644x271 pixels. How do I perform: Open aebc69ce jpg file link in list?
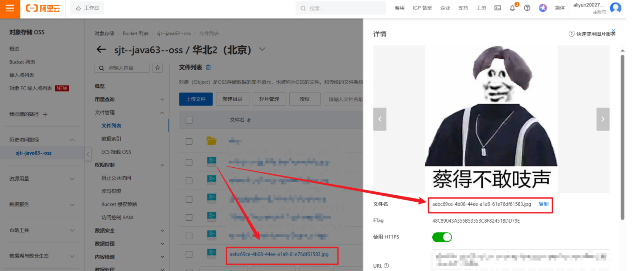tap(279, 254)
